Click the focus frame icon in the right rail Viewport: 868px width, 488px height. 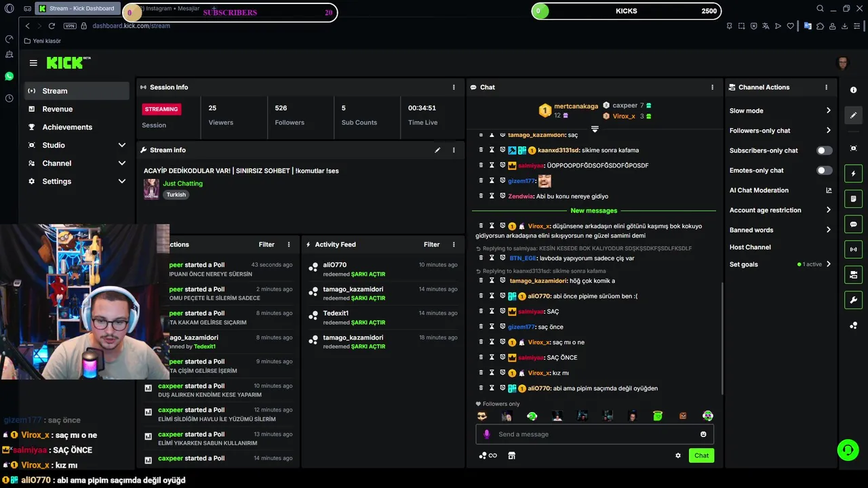853,148
